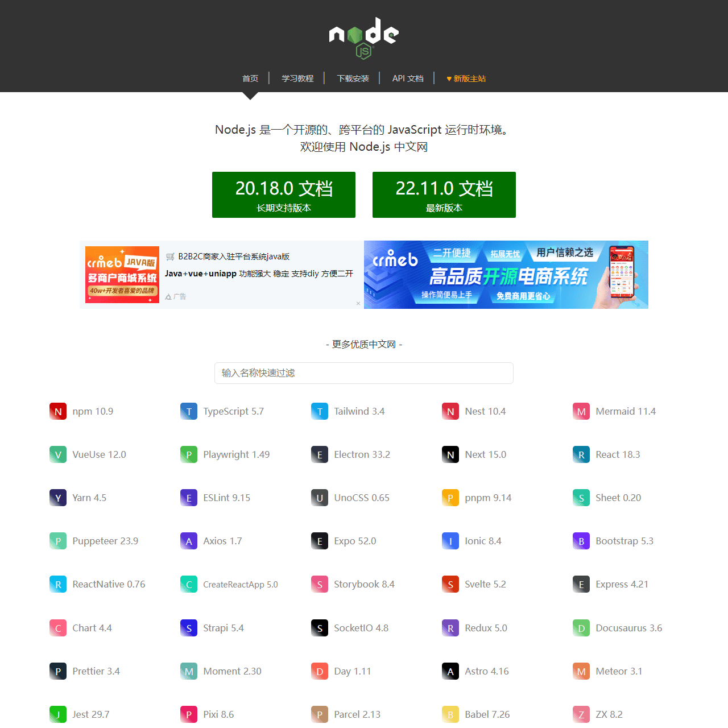Click the Sheet S icon

tap(581, 498)
